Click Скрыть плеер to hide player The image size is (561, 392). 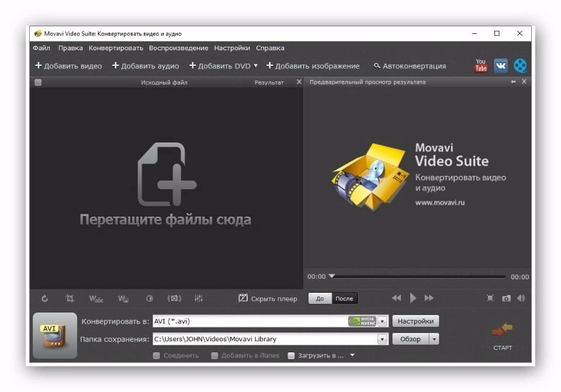point(268,299)
